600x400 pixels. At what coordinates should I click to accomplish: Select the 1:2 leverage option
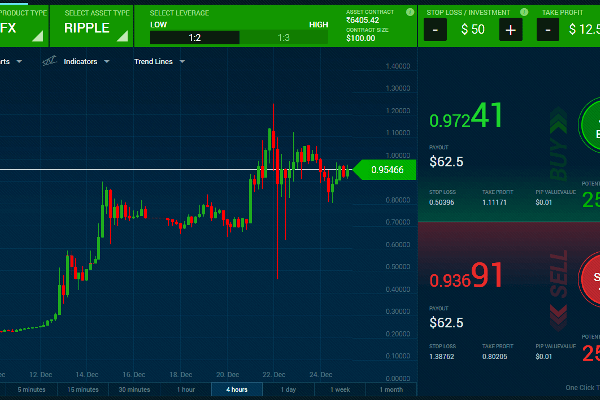[x=194, y=37]
